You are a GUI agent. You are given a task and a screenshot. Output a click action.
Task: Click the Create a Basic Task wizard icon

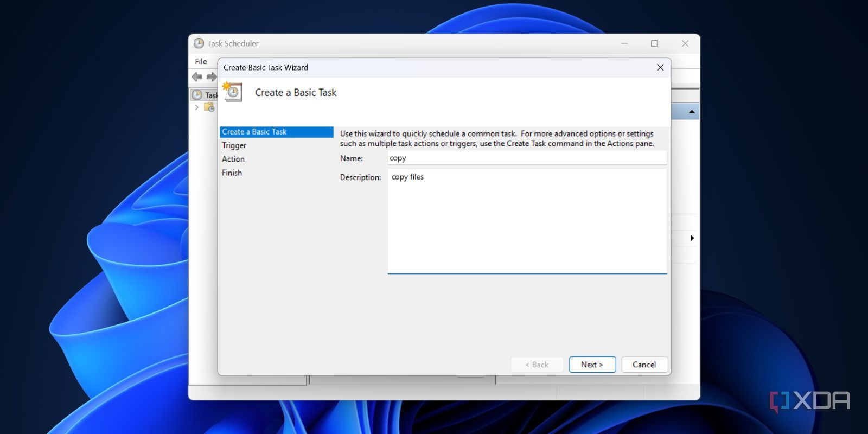(233, 92)
